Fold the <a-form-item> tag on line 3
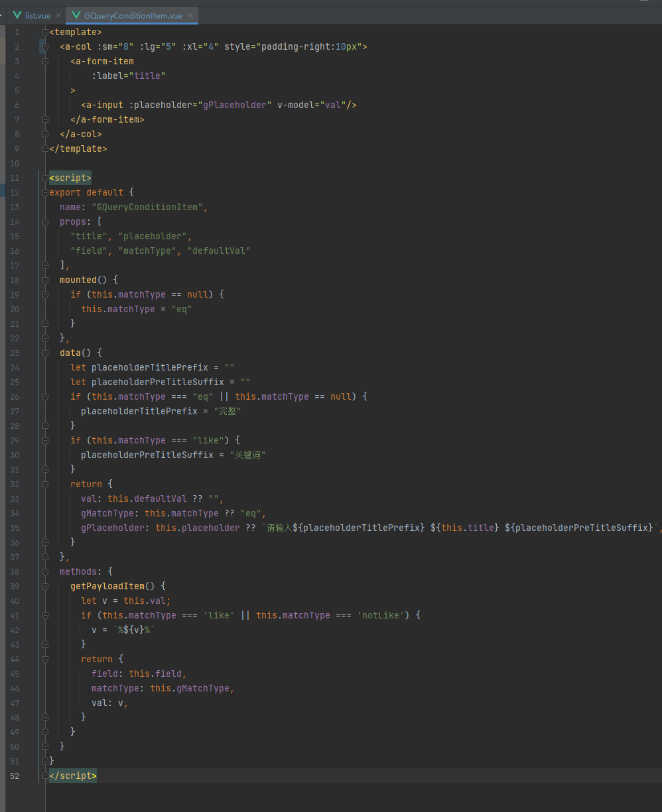The height and width of the screenshot is (812, 662). [45, 61]
